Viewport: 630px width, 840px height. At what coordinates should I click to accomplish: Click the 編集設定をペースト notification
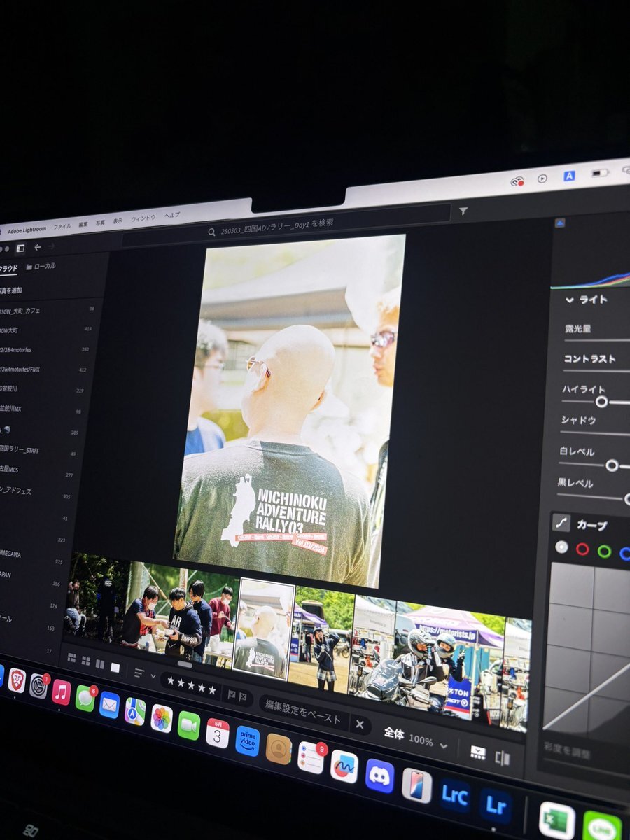[x=303, y=713]
